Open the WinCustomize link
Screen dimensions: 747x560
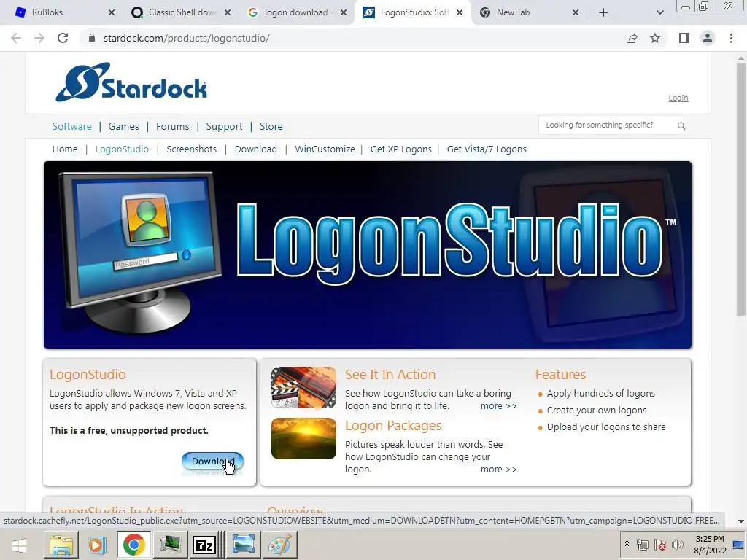[325, 149]
